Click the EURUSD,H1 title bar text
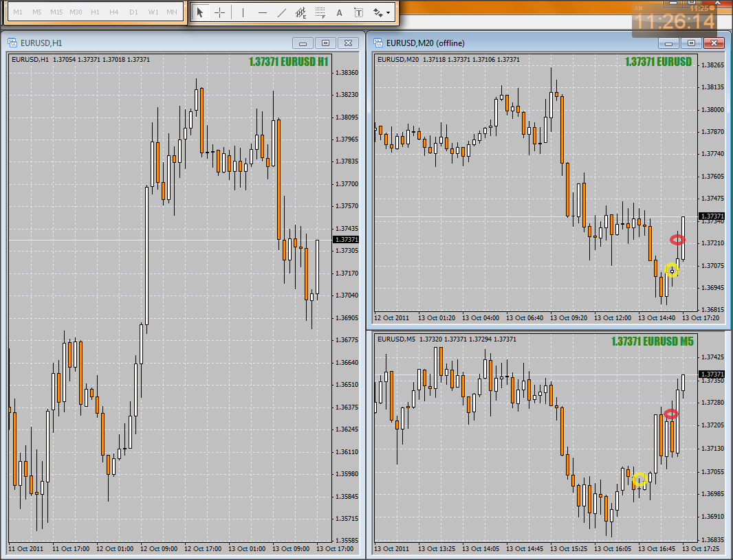733x560 pixels. 41,43
